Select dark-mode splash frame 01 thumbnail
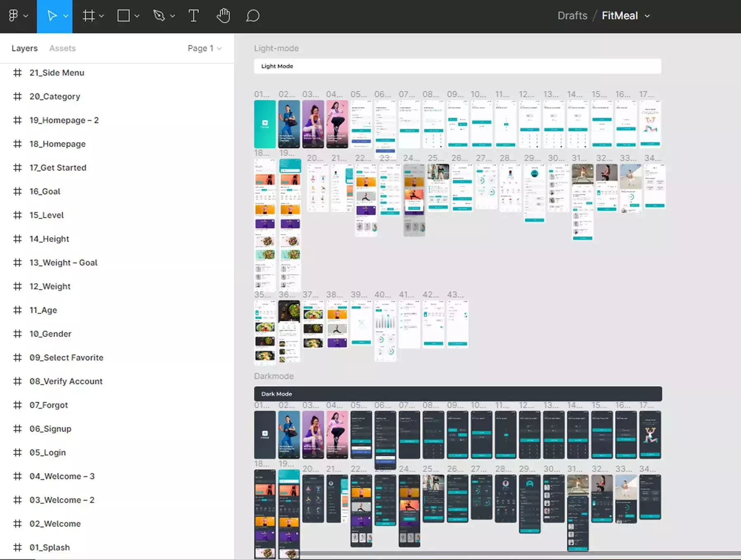This screenshot has width=741, height=560. pyautogui.click(x=265, y=435)
